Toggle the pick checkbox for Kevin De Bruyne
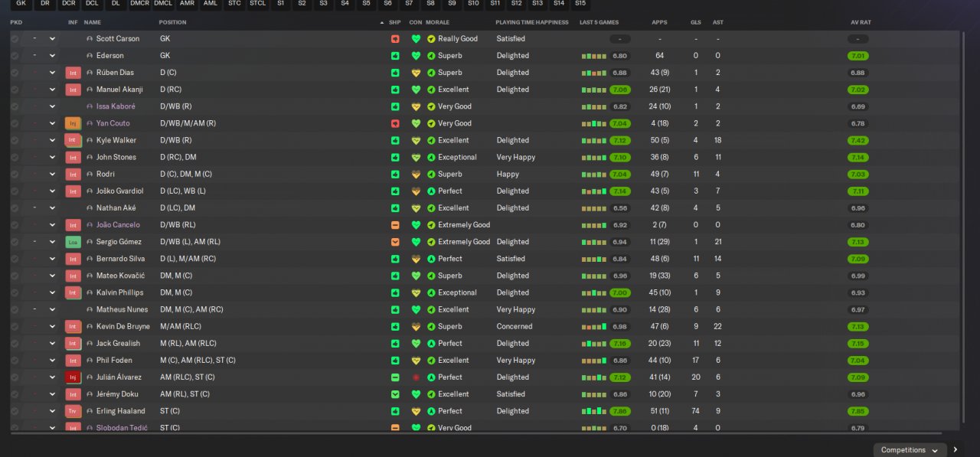Viewport: 980px width, 457px height. pos(15,326)
